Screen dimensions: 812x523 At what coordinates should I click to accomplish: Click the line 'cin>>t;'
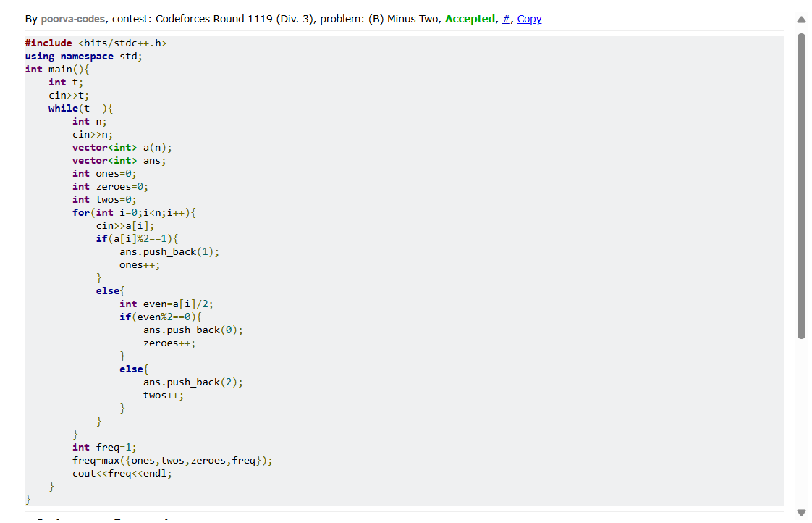pyautogui.click(x=69, y=96)
